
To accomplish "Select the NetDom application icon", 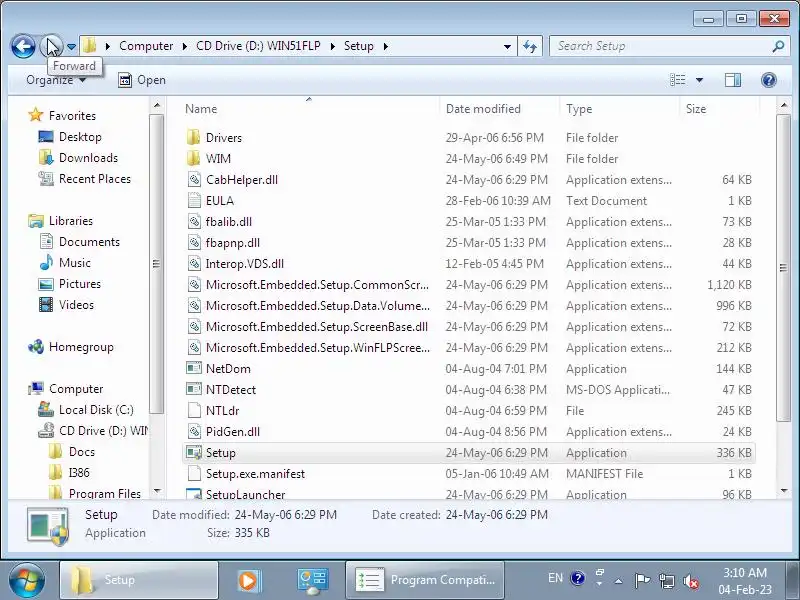I will [194, 368].
